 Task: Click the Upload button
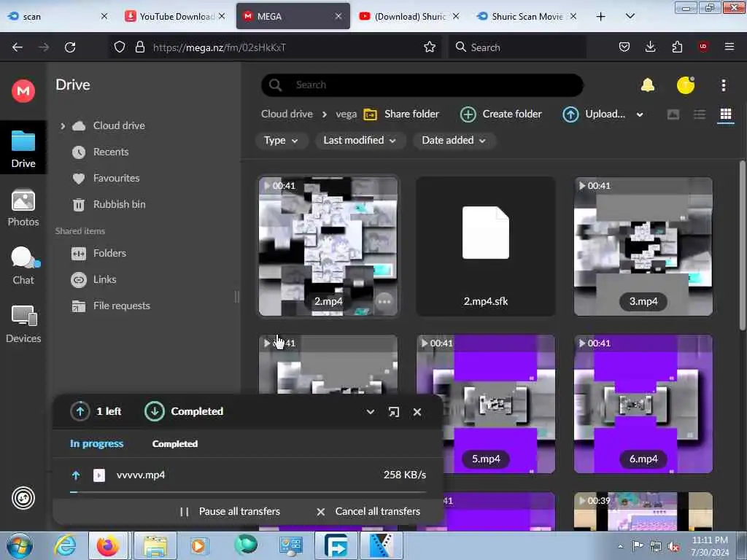tap(594, 114)
